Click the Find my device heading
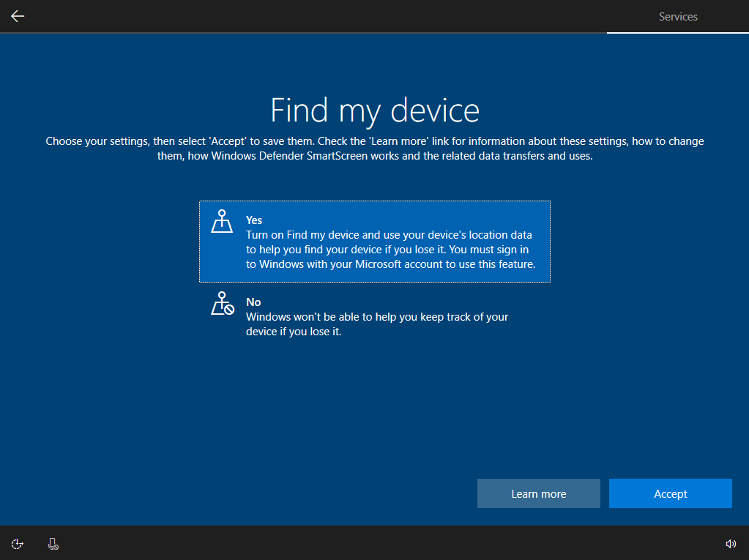Screen dimensions: 749x560 375,111
